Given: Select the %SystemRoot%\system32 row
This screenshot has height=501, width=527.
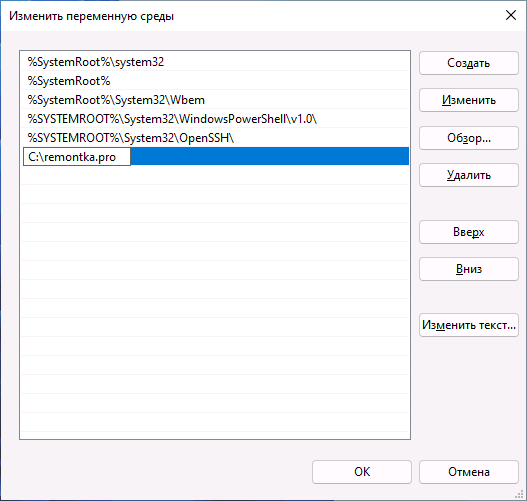Looking at the screenshot, I should 215,62.
